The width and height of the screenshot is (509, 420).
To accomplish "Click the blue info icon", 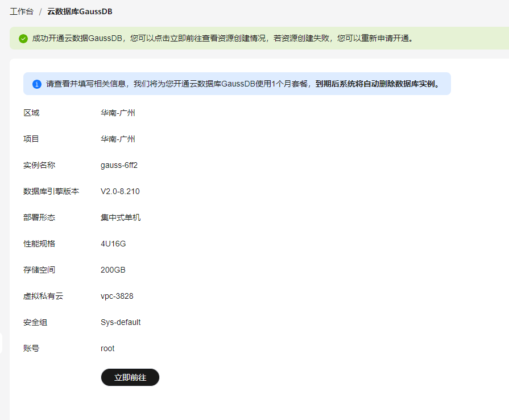I will point(37,84).
